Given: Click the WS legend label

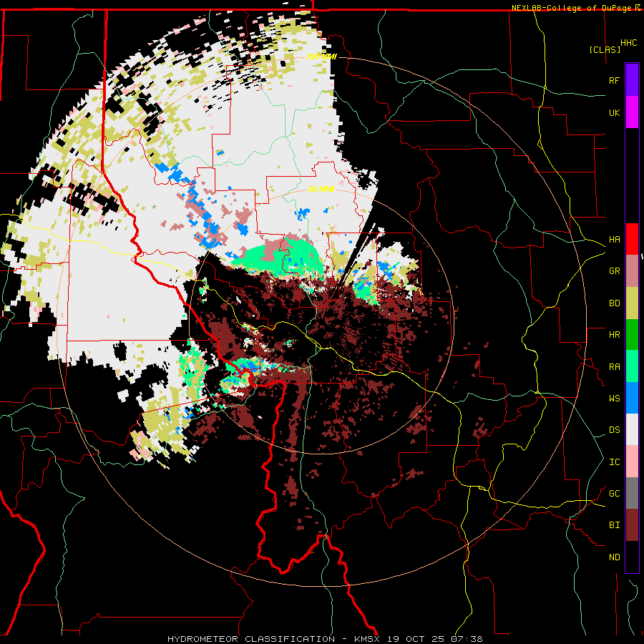Looking at the screenshot, I should pyautogui.click(x=615, y=399).
